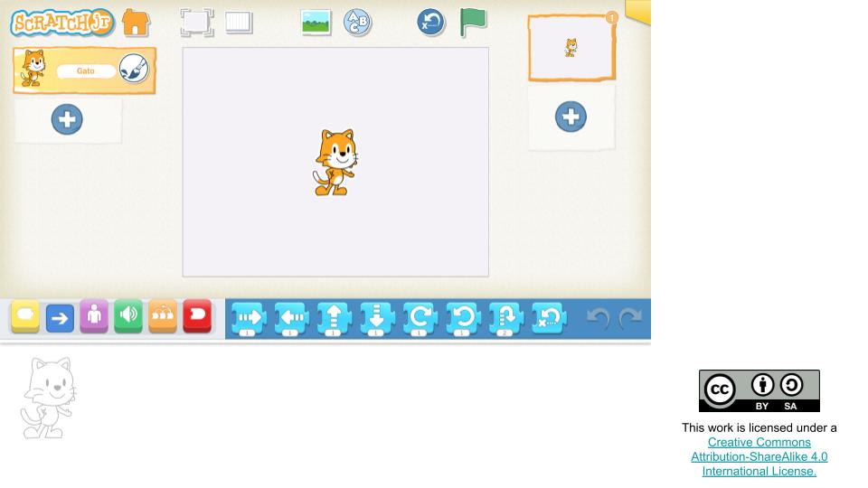Open the paint editor for Gato

(134, 70)
